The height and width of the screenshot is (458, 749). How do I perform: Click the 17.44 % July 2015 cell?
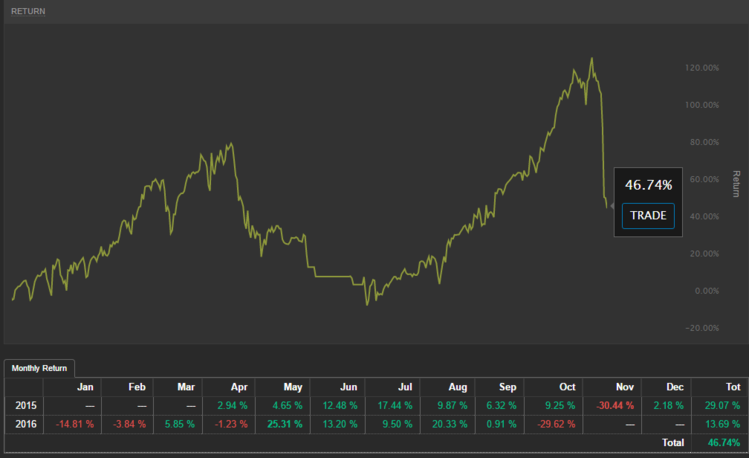[393, 405]
